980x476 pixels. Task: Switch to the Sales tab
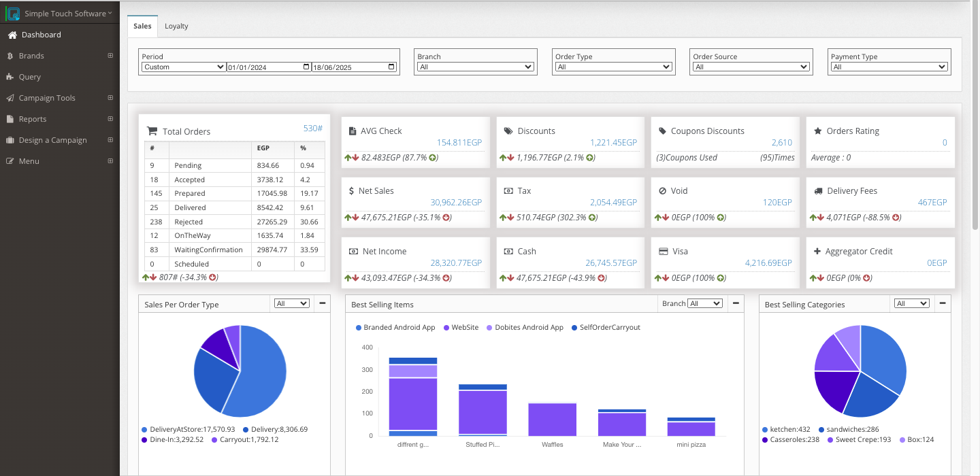point(142,26)
